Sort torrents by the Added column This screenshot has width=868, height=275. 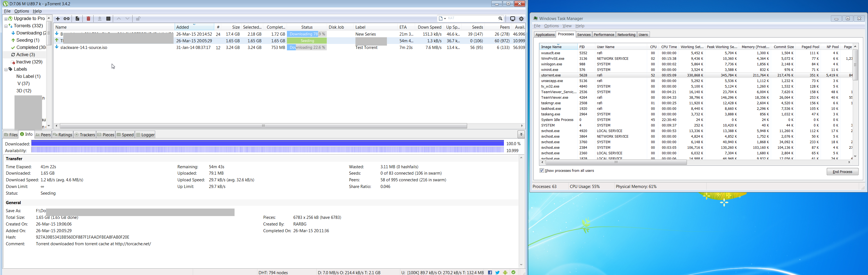[194, 27]
